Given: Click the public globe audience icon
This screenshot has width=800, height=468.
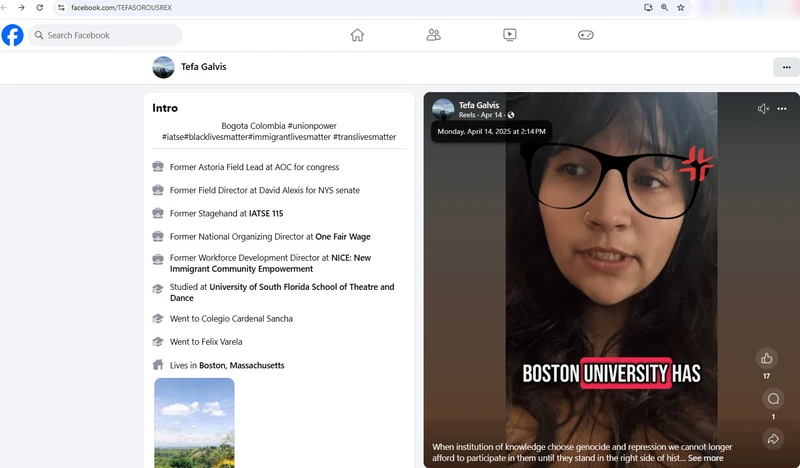Looking at the screenshot, I should (511, 115).
